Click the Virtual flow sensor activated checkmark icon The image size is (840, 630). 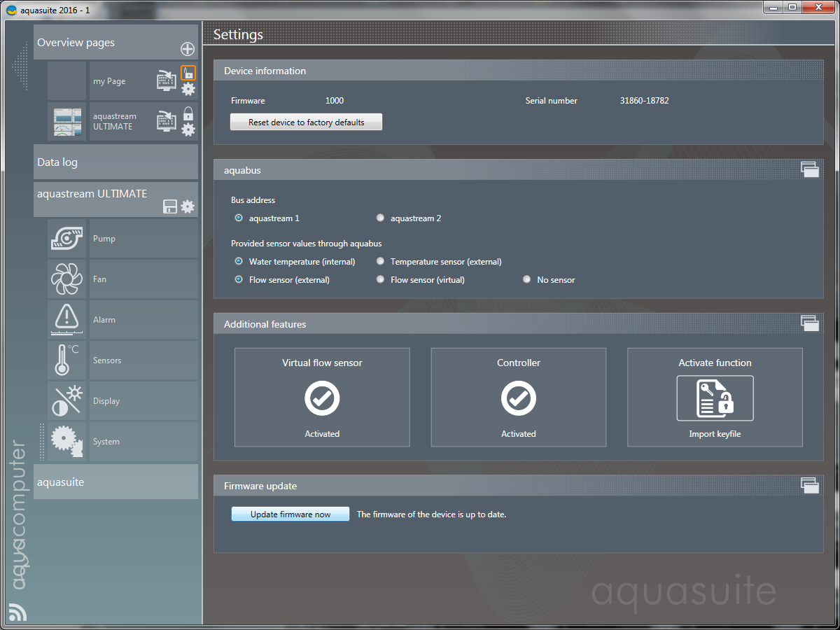coord(322,398)
